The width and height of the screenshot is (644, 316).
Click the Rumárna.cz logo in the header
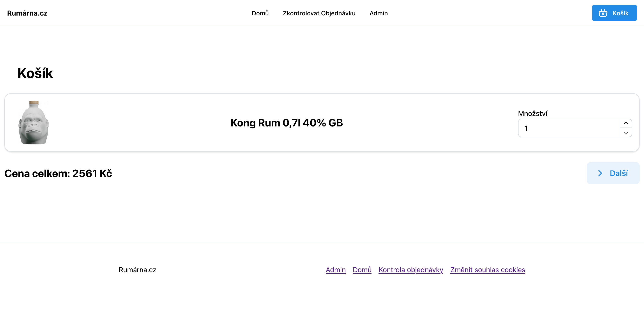tap(27, 13)
